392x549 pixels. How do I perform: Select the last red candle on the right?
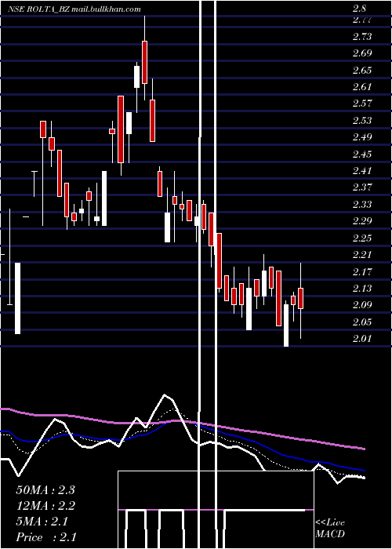[x=300, y=298]
